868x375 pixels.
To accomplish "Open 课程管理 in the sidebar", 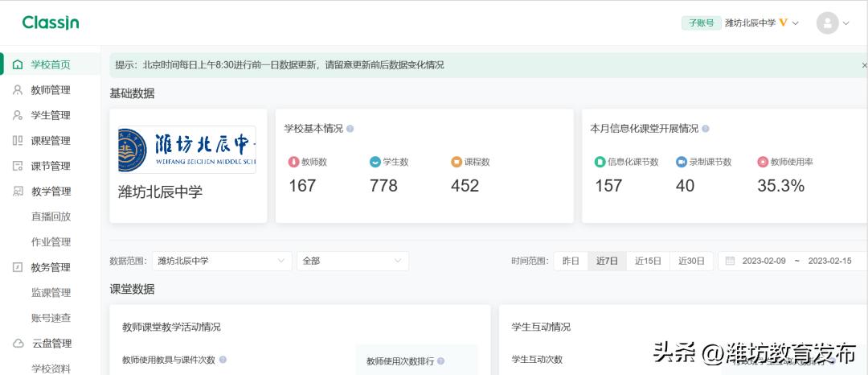I will pyautogui.click(x=51, y=141).
